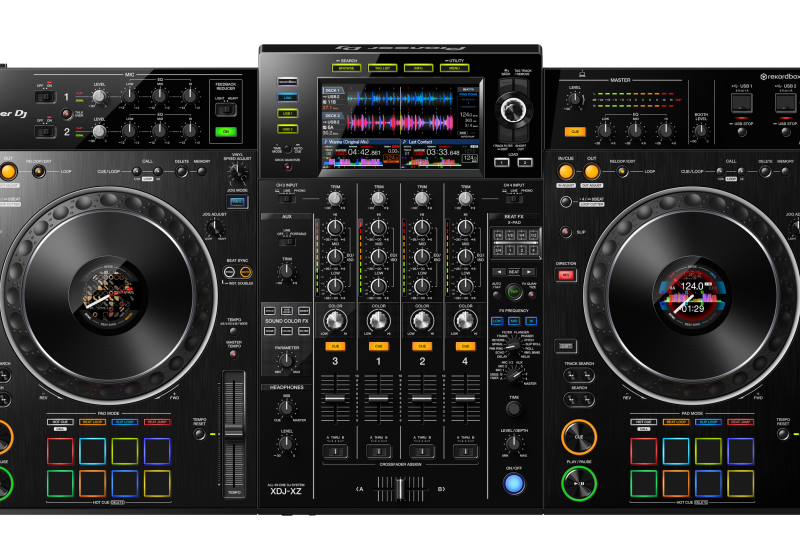Click the rotary selector knob beside the screen
The image size is (800, 560).
pos(513,109)
